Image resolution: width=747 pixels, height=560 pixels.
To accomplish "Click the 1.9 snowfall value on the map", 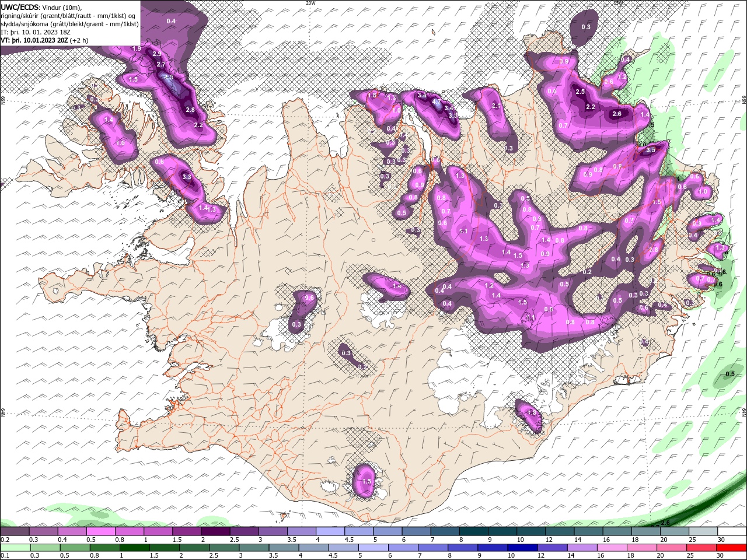I will pyautogui.click(x=137, y=48).
